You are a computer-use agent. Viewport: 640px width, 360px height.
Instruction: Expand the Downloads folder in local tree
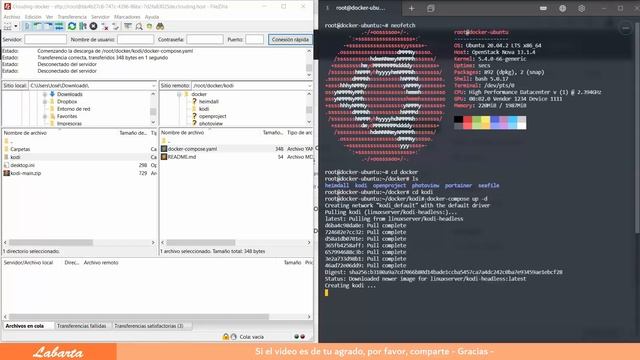(x=45, y=94)
